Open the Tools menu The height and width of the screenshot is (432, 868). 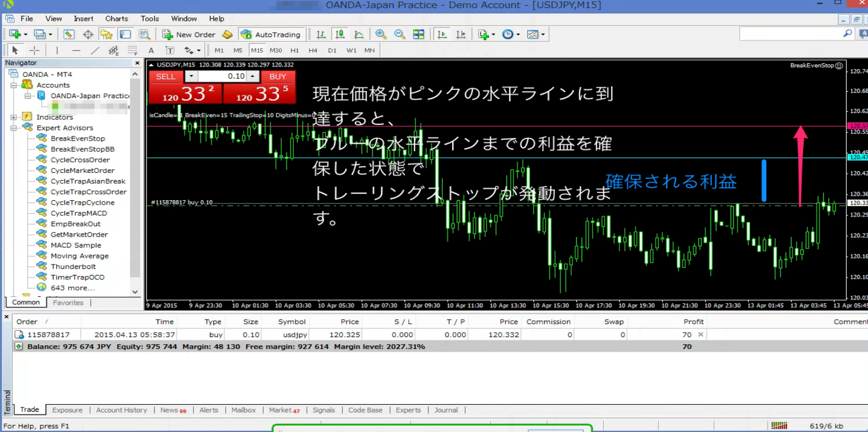[x=150, y=19]
